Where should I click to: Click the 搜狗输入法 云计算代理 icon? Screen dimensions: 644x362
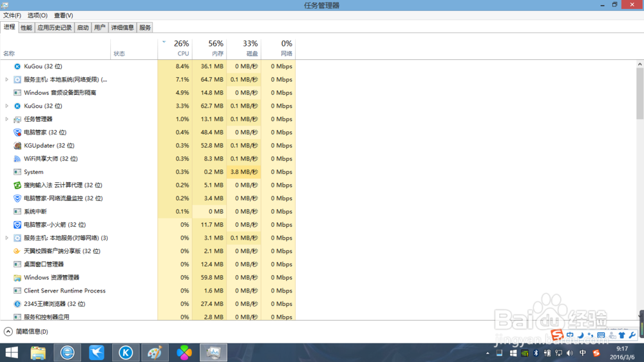coord(17,186)
